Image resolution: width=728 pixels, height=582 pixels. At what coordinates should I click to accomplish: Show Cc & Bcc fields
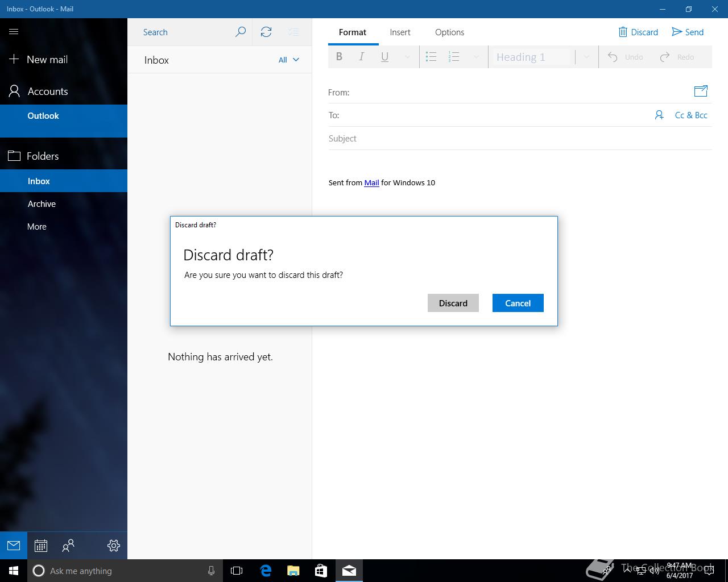click(691, 115)
